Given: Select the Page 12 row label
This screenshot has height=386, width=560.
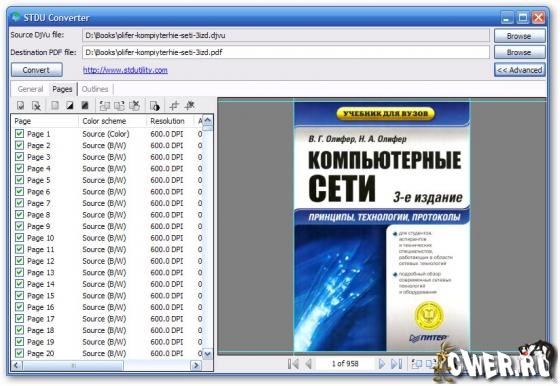Looking at the screenshot, I should point(41,261).
